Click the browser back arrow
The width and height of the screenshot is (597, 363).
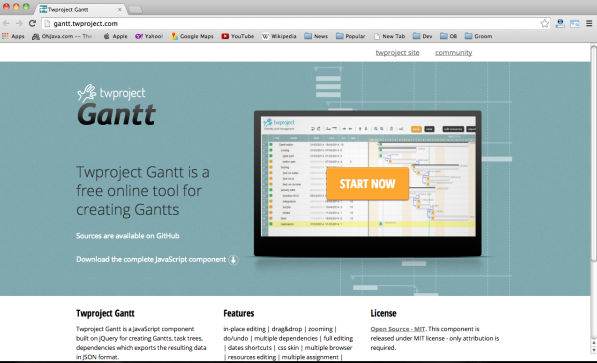click(6, 24)
